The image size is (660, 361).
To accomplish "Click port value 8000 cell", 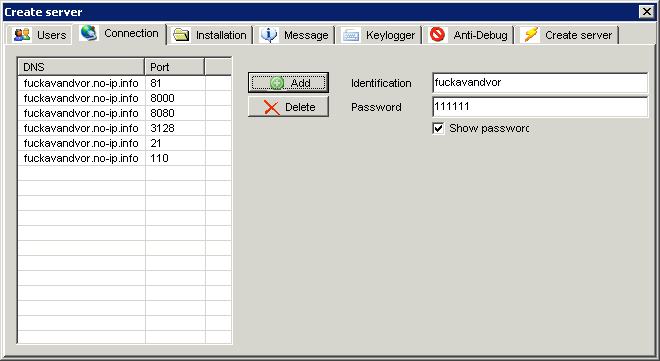I will click(x=175, y=98).
